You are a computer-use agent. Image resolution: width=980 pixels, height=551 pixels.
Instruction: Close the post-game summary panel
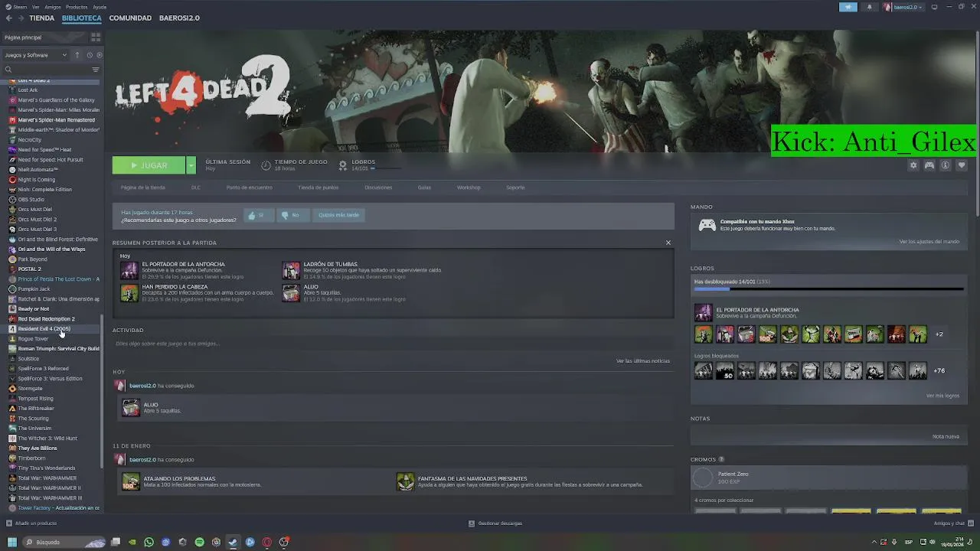668,243
